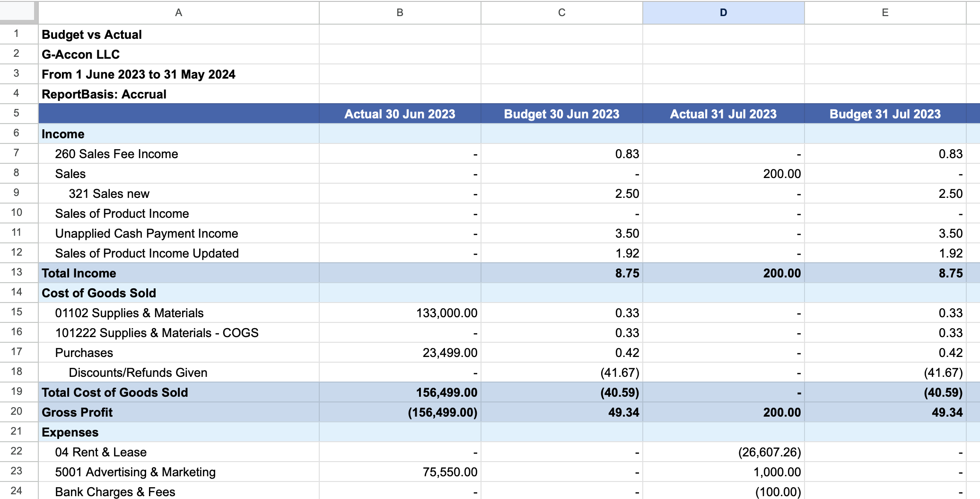Select the Cost of Goods Sold section cell
Screen dimensions: 980x499
(x=179, y=293)
